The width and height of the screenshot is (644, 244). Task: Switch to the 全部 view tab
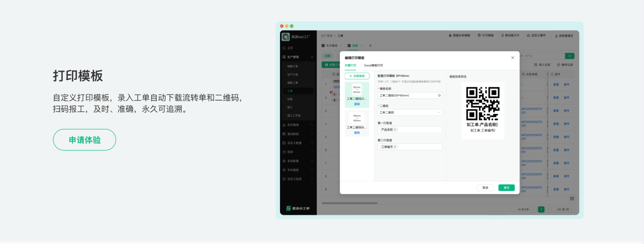353,45
